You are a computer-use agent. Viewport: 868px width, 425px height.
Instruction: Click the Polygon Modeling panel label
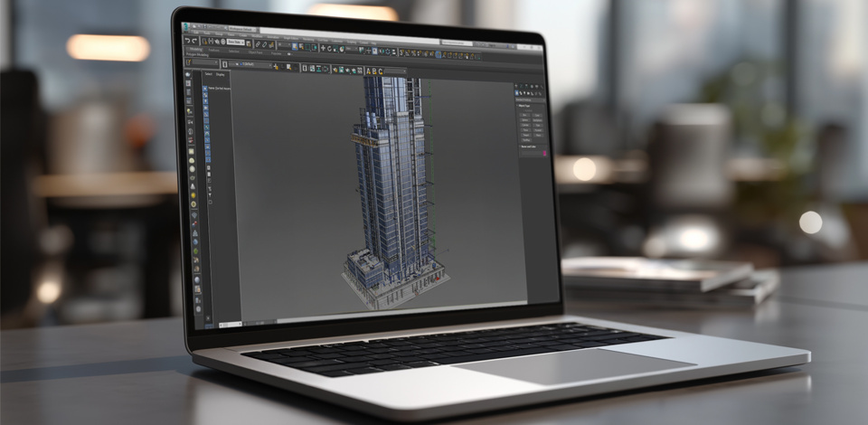(x=197, y=55)
